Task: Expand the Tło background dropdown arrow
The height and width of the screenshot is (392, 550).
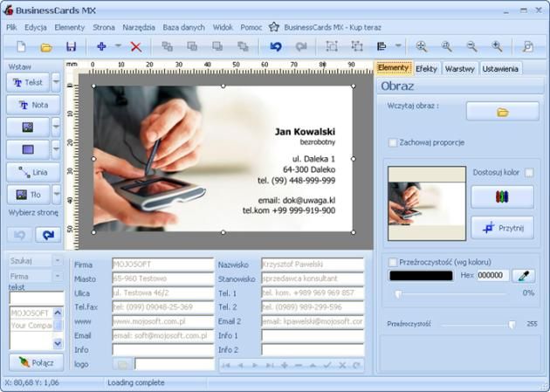Action: 57,194
